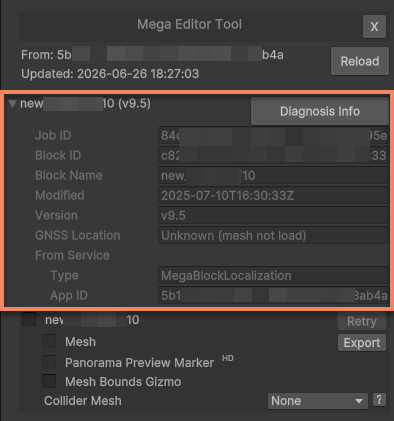Click the Block ID field
394x421 pixels.
[274, 155]
